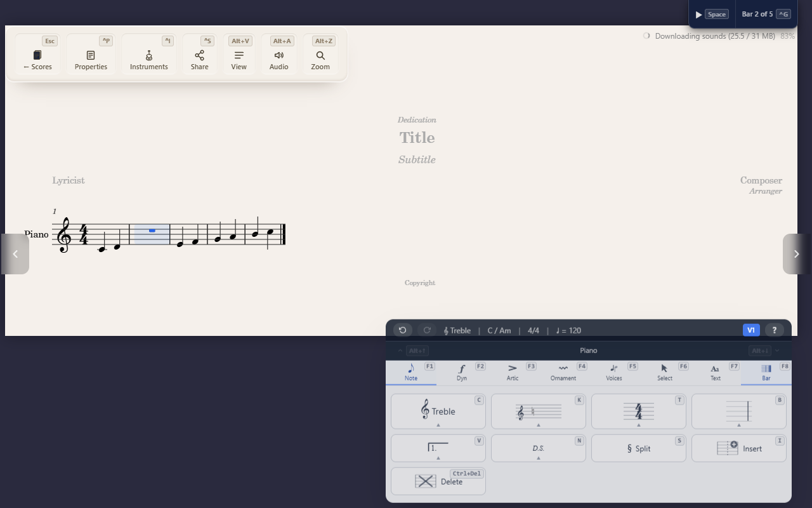Click the 4/4 time signature status

[x=534, y=330]
